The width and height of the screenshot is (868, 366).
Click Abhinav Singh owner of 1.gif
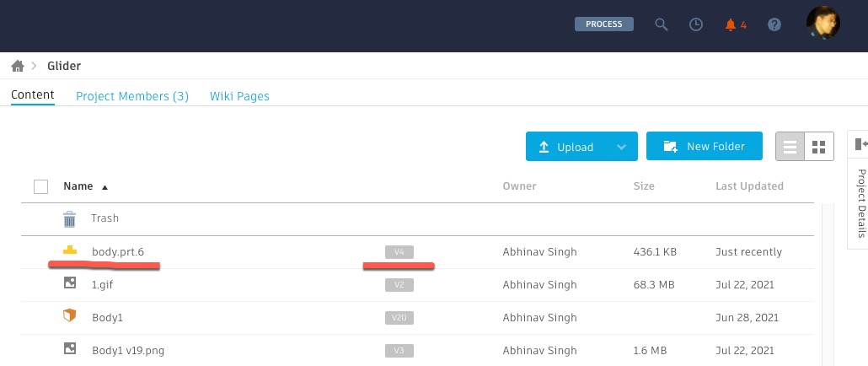tap(539, 284)
